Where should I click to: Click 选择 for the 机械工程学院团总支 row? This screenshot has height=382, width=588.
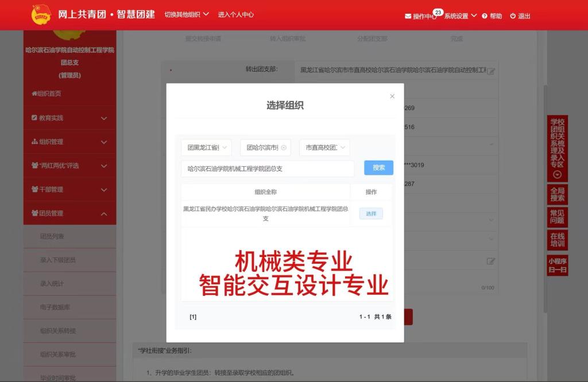[371, 213]
